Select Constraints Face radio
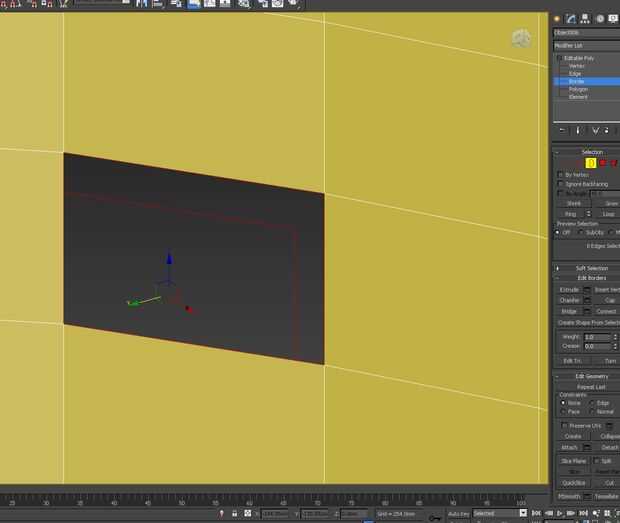The height and width of the screenshot is (523, 620). pyautogui.click(x=563, y=412)
